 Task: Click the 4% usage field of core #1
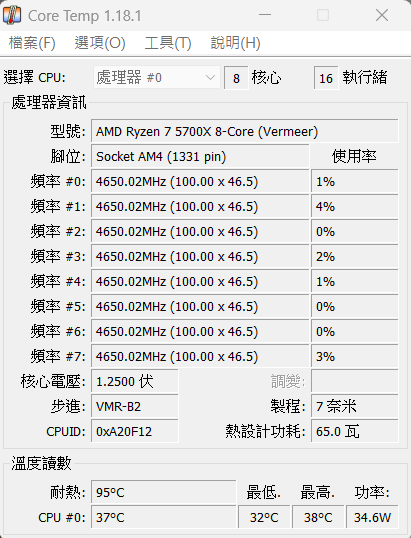point(355,207)
